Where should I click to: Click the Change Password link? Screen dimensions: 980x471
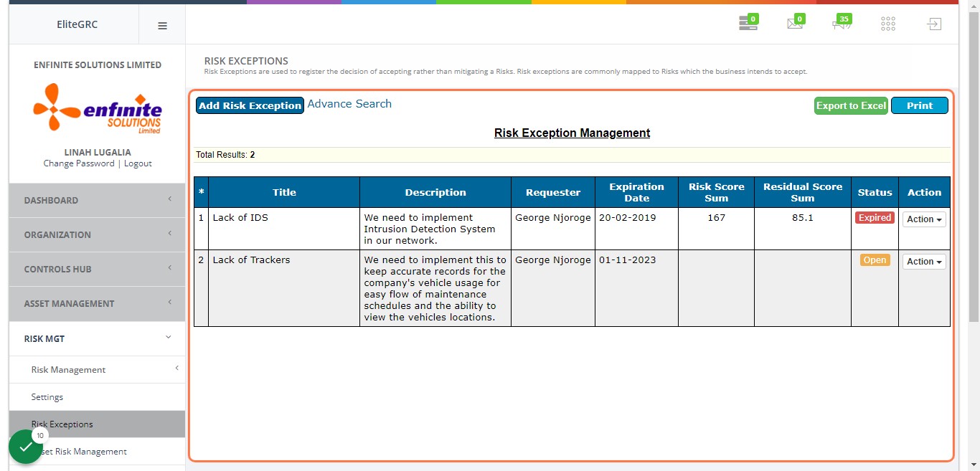79,163
